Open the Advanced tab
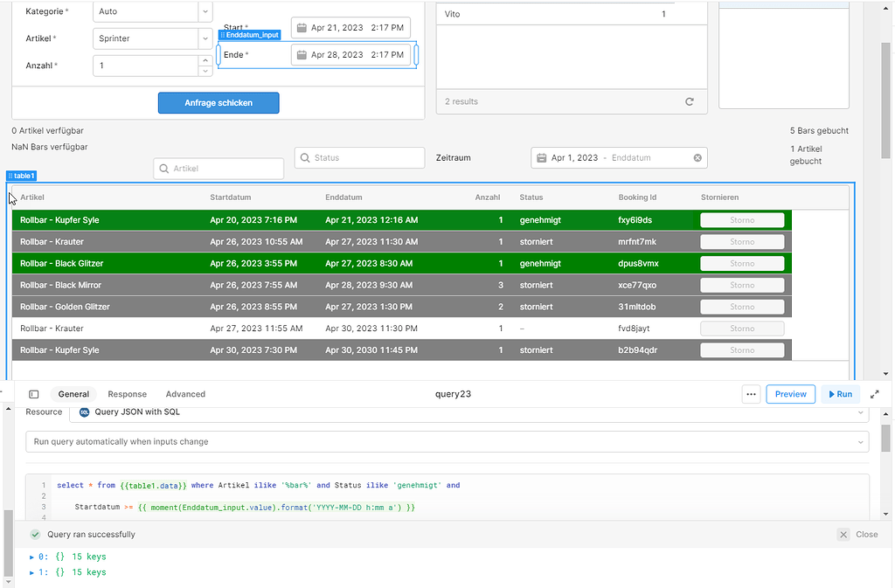 (x=184, y=394)
